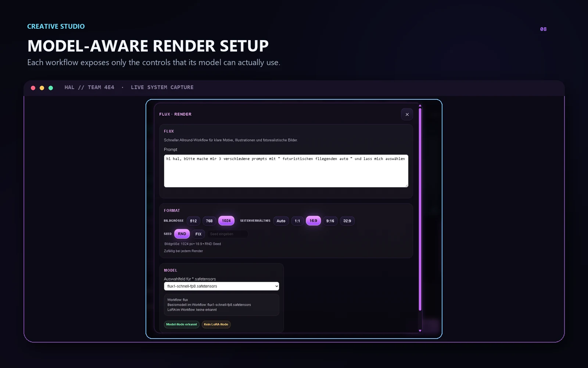Click inside the Prompt text area

[286, 171]
